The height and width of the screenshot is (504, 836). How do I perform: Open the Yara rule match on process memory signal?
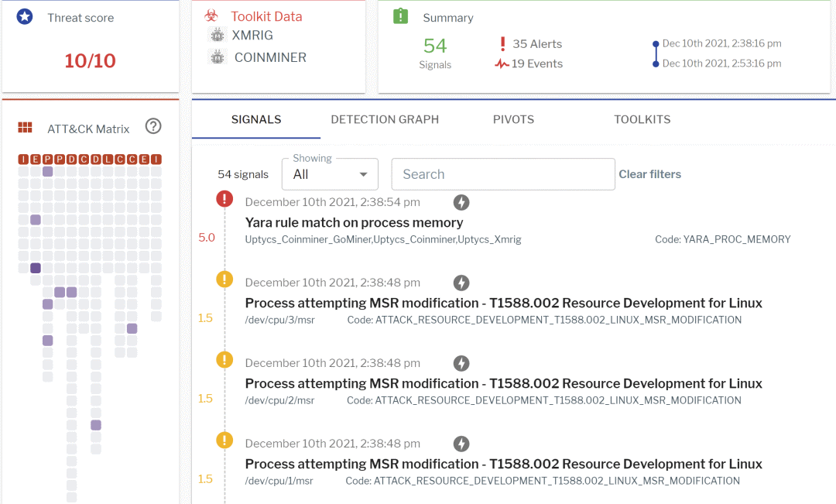tap(354, 222)
